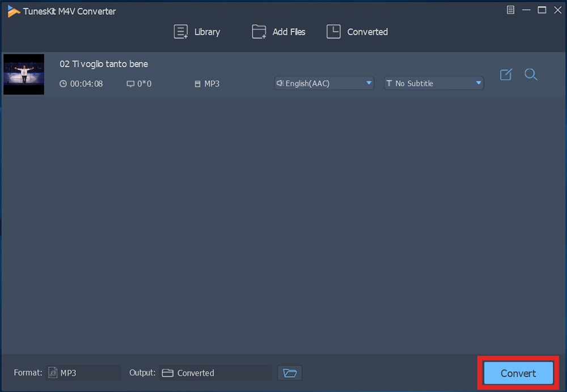Screen dimensions: 567x392
Task: Start conversion with the Convert button
Action: tap(518, 373)
